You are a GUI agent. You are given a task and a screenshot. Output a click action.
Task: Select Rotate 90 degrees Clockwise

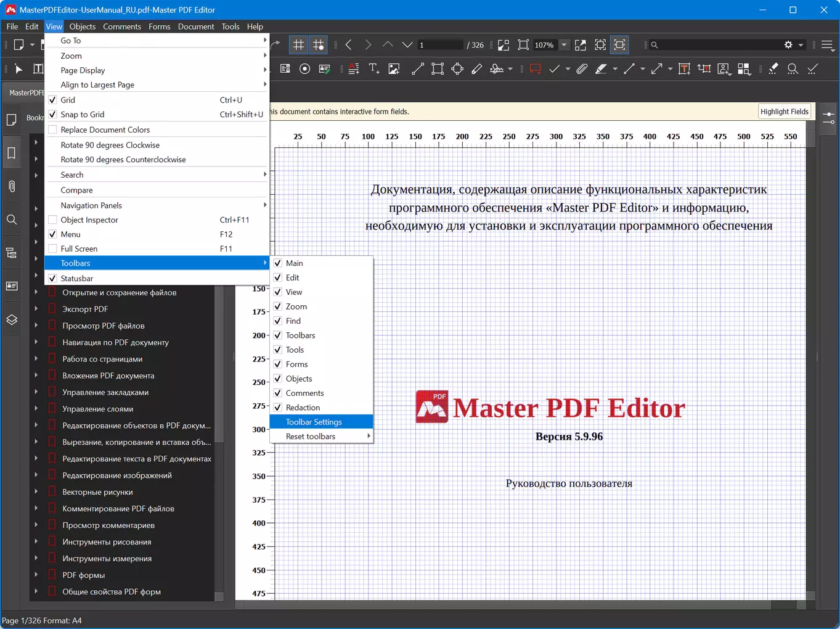coord(110,145)
